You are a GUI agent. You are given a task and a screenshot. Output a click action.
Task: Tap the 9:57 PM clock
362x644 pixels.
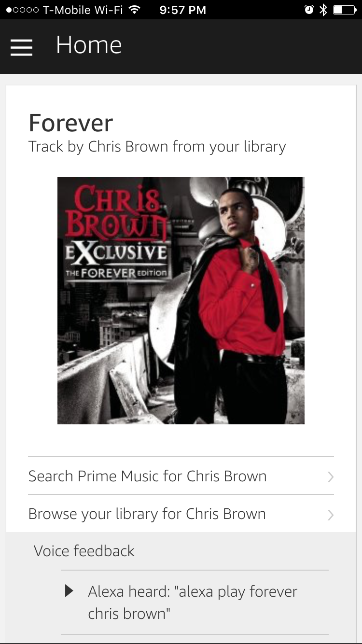click(182, 10)
